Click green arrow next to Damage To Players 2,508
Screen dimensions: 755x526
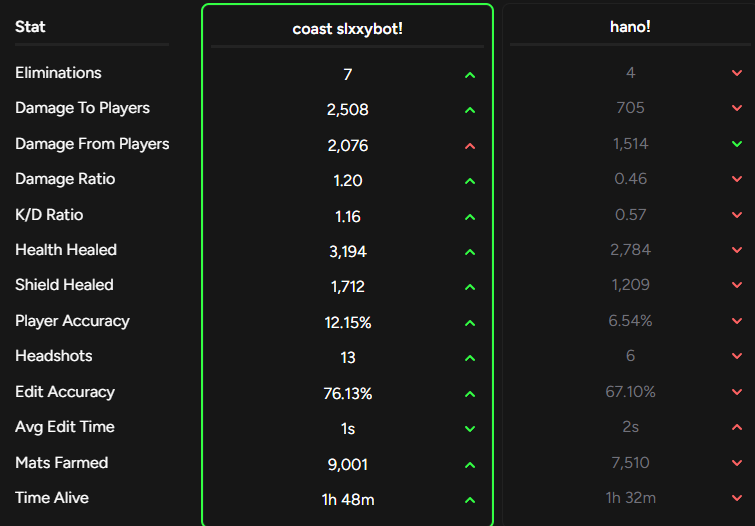(x=470, y=110)
